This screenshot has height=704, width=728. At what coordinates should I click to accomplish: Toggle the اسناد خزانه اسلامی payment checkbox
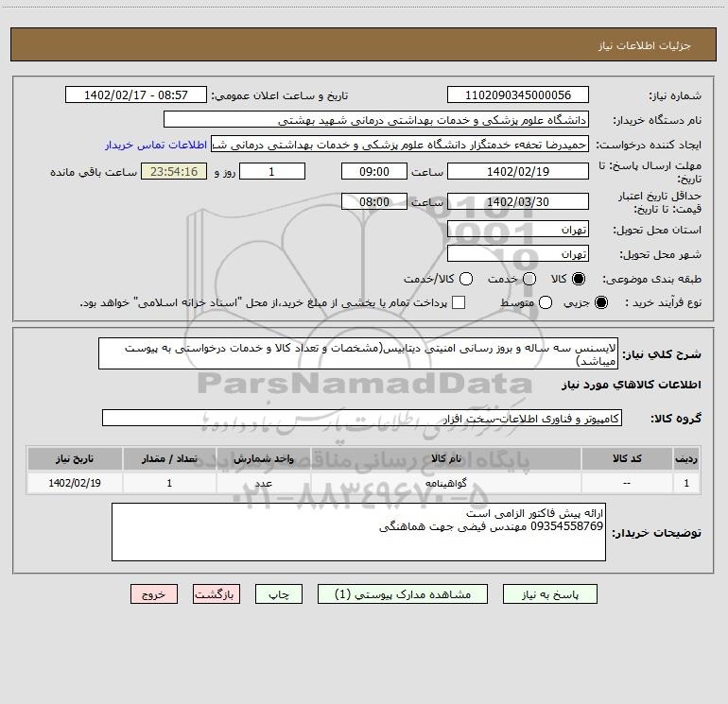[x=459, y=302]
